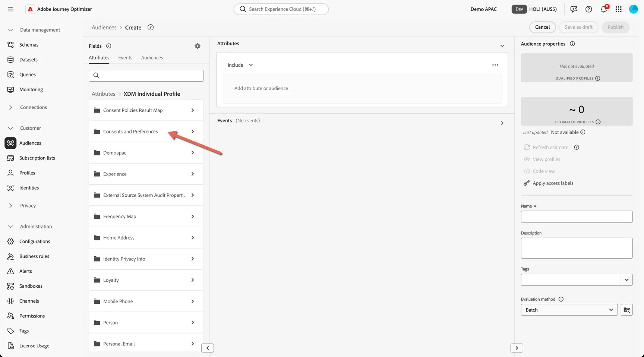Open the notifications bell

(x=604, y=9)
